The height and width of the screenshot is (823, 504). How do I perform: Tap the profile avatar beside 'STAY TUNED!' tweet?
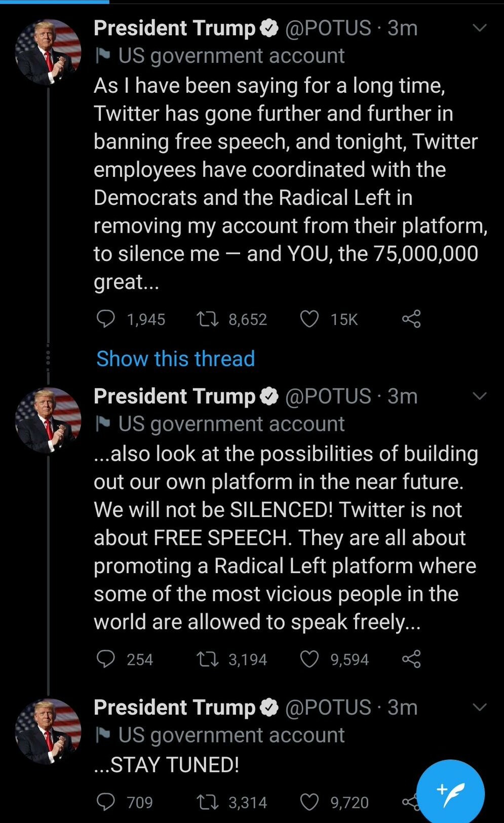tap(48, 731)
